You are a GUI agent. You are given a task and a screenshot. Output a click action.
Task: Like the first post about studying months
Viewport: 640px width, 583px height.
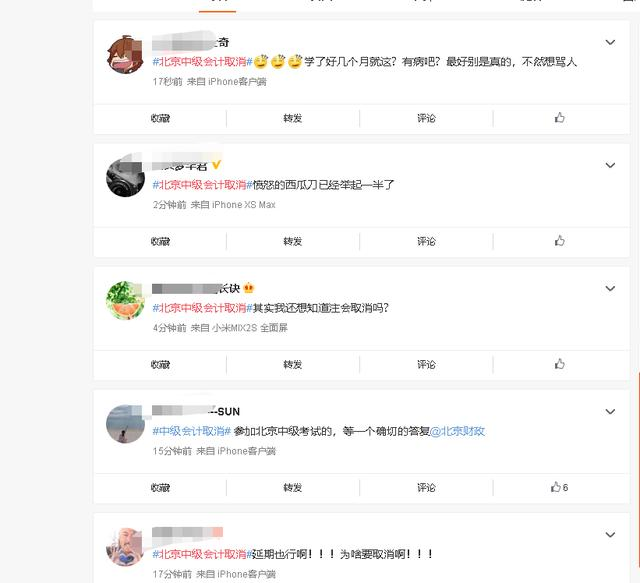coord(560,118)
